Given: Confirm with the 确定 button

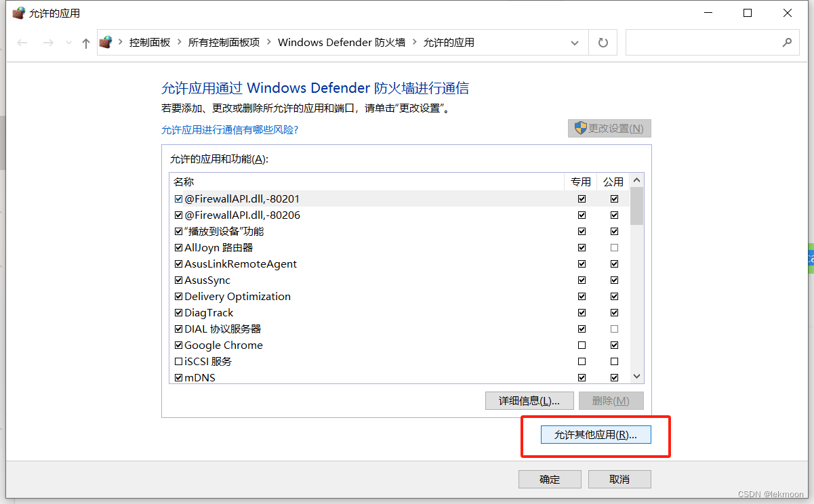Looking at the screenshot, I should pyautogui.click(x=550, y=479).
